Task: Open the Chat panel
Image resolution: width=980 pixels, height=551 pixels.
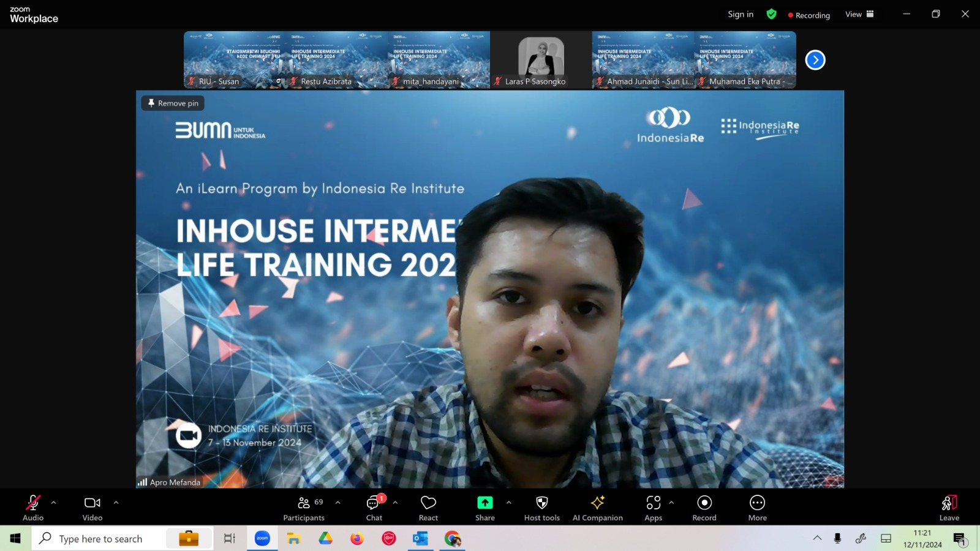Action: click(374, 508)
